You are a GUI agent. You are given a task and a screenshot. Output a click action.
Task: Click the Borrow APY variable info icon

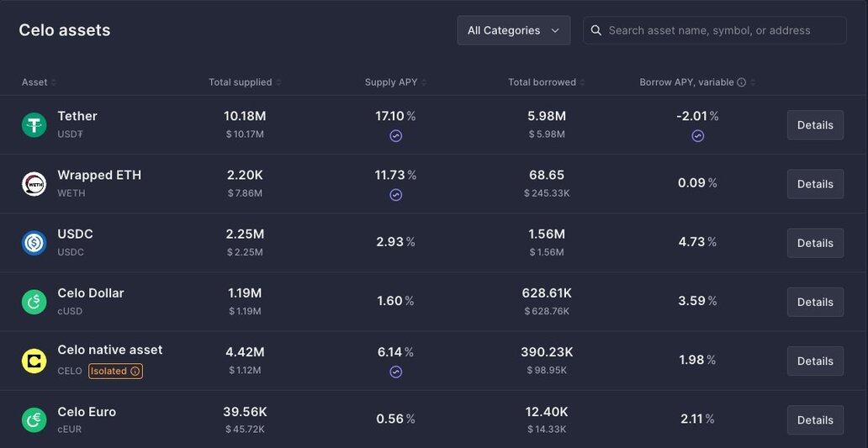pos(741,82)
